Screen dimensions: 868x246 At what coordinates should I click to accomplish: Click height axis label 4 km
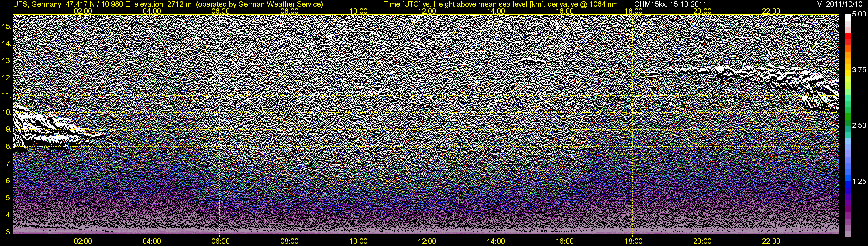coord(8,215)
